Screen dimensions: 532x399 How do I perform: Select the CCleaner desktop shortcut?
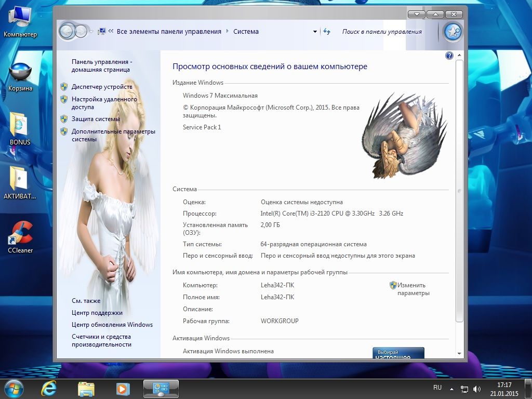pos(20,237)
